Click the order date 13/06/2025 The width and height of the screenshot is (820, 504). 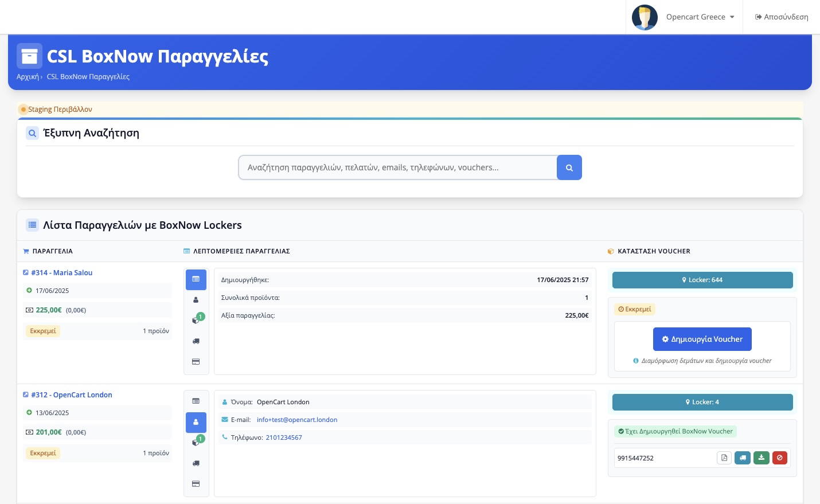(52, 413)
